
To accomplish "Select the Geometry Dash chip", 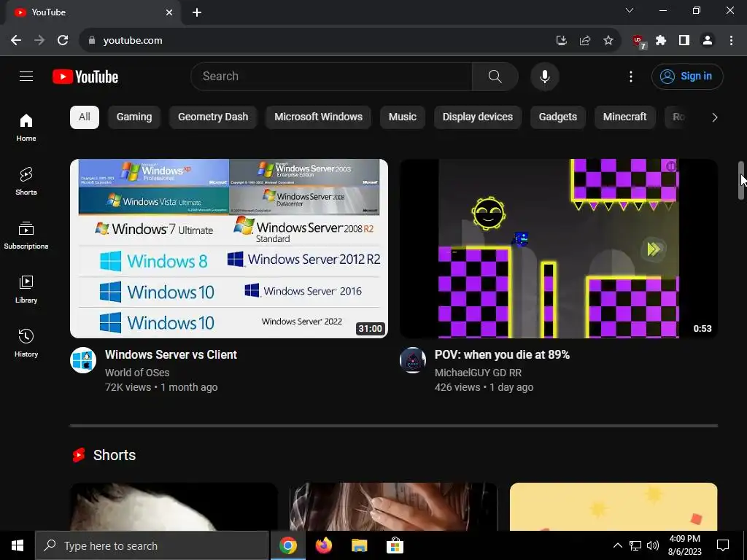I will [213, 117].
